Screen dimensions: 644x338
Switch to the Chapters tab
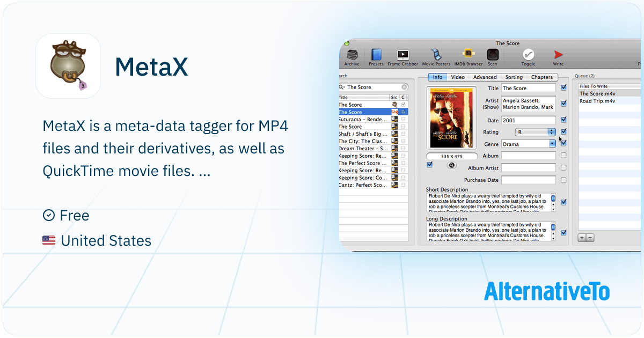(x=542, y=77)
